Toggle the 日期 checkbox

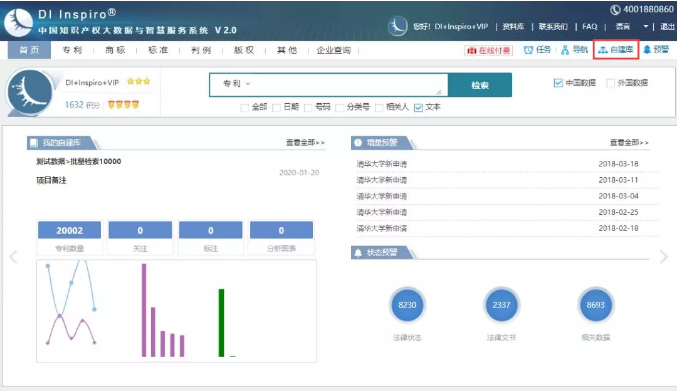coord(276,107)
